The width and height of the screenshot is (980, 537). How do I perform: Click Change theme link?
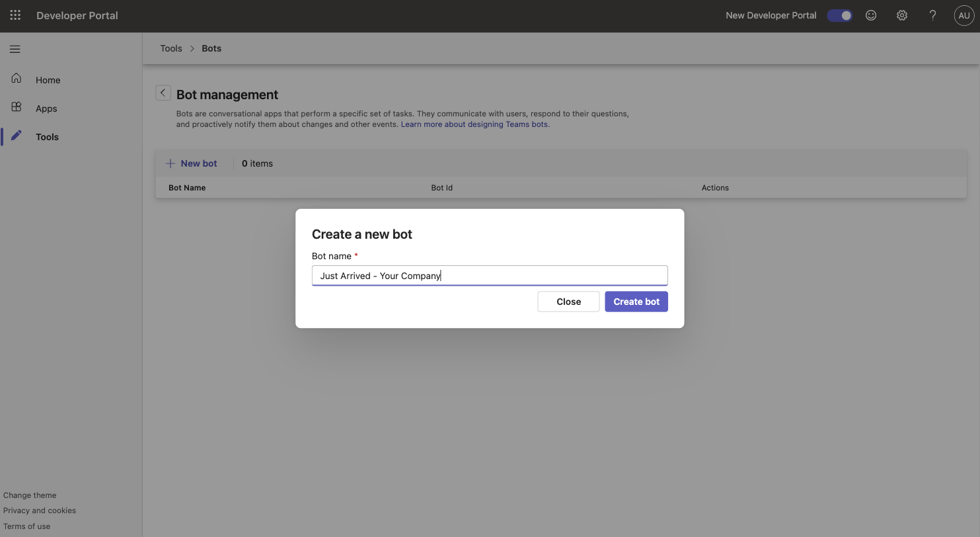point(30,495)
